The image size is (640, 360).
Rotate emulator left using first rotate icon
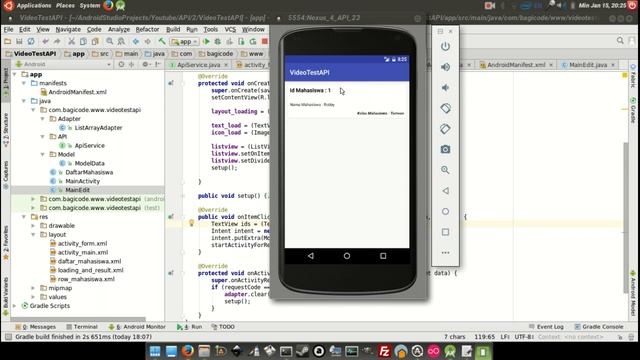pos(445,108)
